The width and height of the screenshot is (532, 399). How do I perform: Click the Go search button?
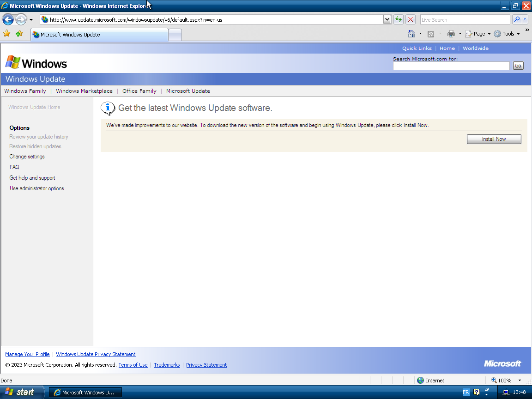[x=518, y=66]
